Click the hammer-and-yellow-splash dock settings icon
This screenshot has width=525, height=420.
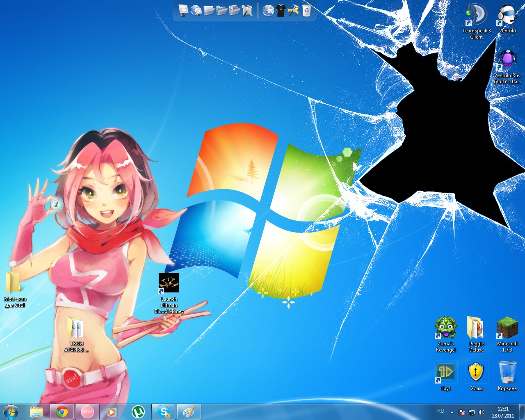[x=294, y=11]
